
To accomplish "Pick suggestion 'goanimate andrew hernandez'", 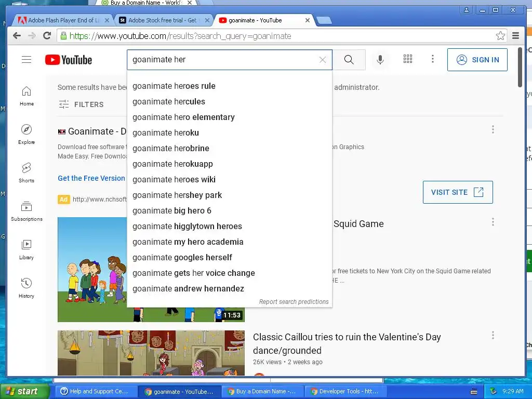I will (x=230, y=289).
